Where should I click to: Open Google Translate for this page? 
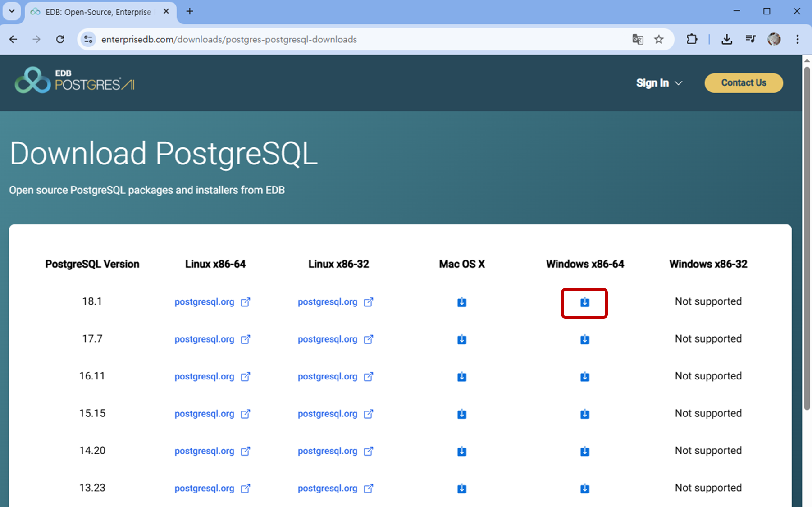point(638,39)
